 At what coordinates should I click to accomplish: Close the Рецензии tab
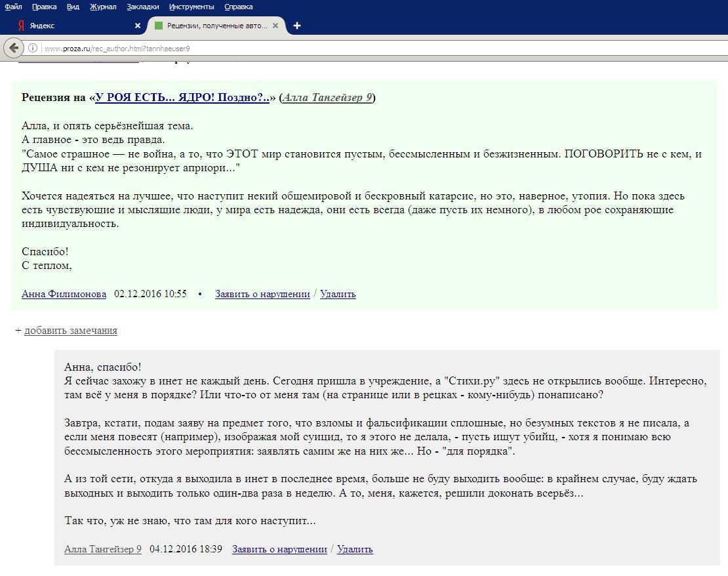click(276, 26)
